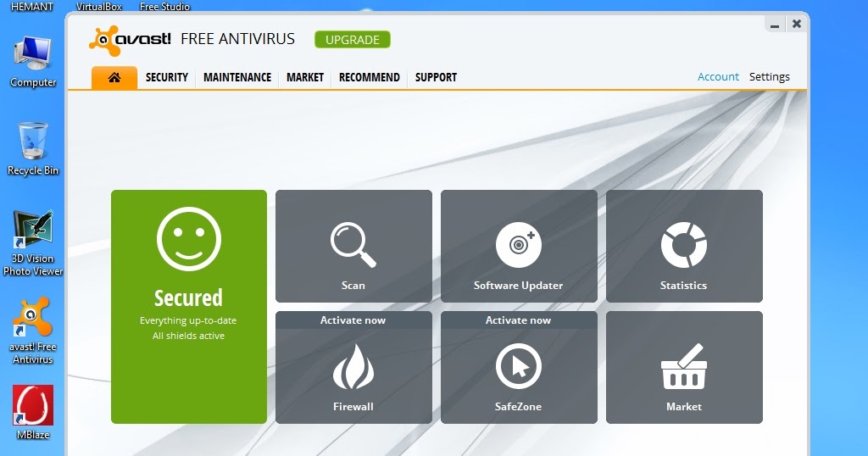Click the 'All shields active' text
868x456 pixels.
[x=188, y=336]
